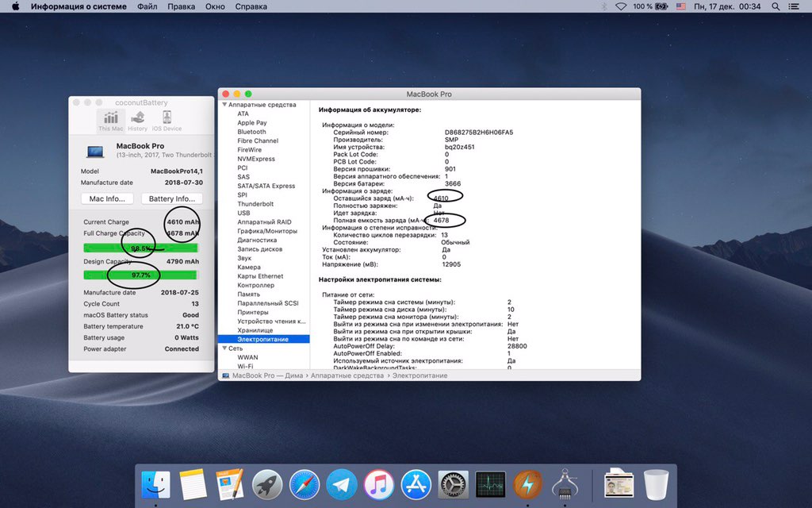Click battery temperature 21.0 °C value
812x508 pixels.
pyautogui.click(x=187, y=326)
